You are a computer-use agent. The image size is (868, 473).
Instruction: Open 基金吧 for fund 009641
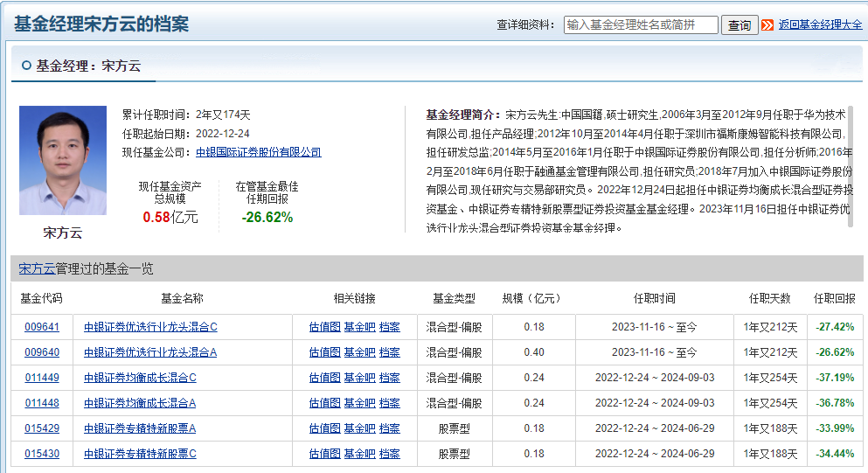(x=360, y=327)
